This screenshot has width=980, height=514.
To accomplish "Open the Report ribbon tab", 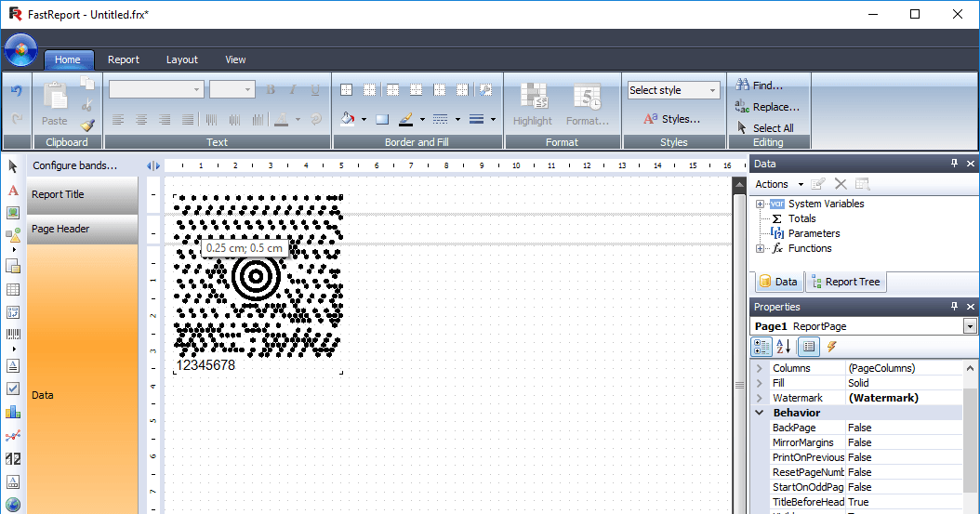I will point(123,60).
